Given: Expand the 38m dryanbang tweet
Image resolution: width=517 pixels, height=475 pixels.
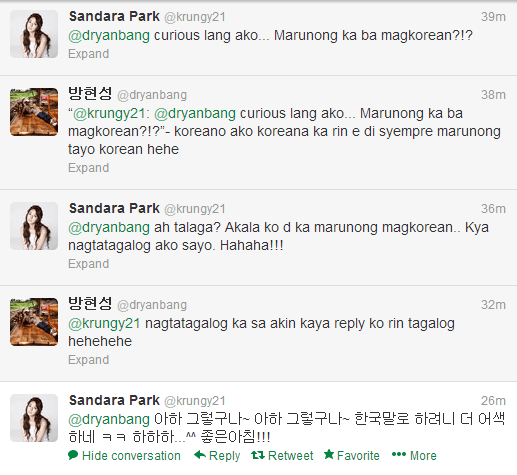Looking at the screenshot, I should (89, 168).
